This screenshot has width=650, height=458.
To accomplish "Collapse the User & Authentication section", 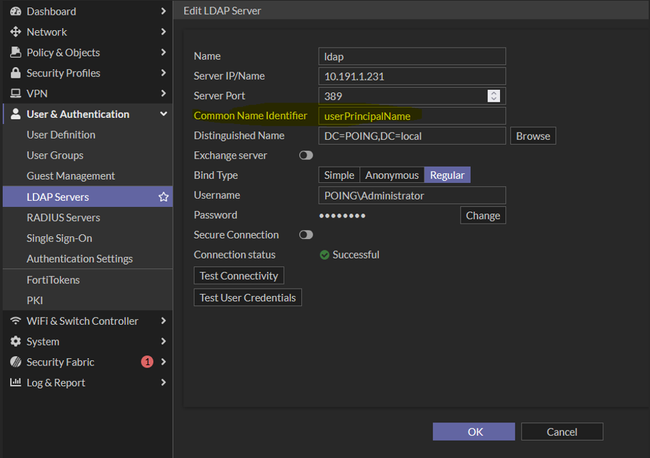I will 163,114.
